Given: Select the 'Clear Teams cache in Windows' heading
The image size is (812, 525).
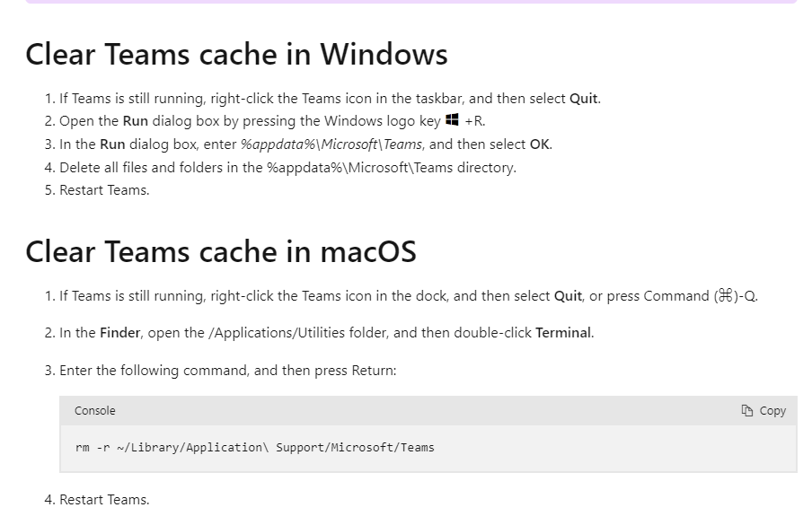Looking at the screenshot, I should pos(236,55).
